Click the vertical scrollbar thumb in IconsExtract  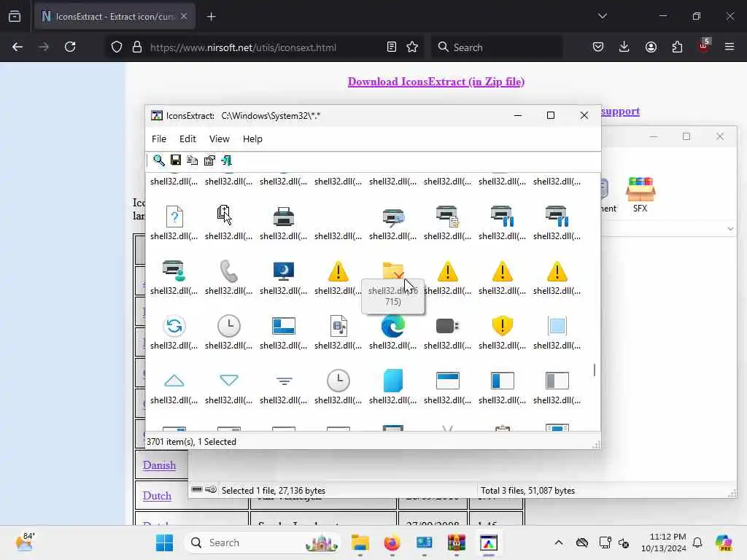coord(594,370)
